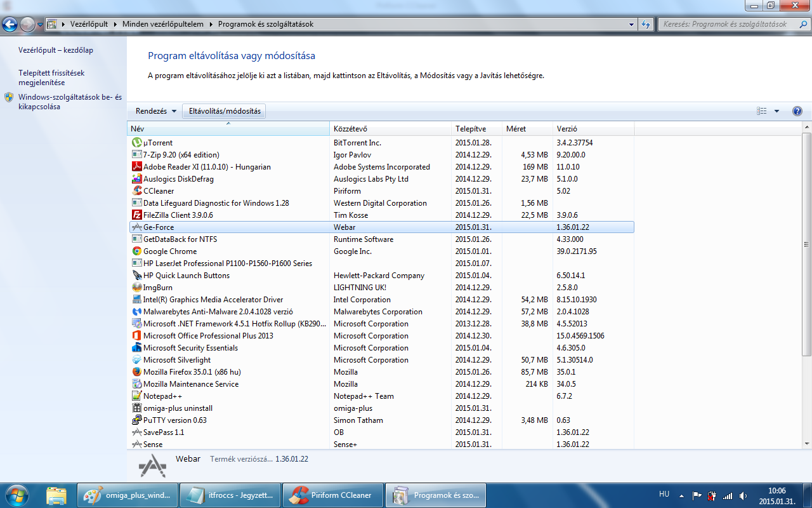This screenshot has width=812, height=508.
Task: Click the search box for Programok és szolgáltatások
Action: (x=730, y=24)
